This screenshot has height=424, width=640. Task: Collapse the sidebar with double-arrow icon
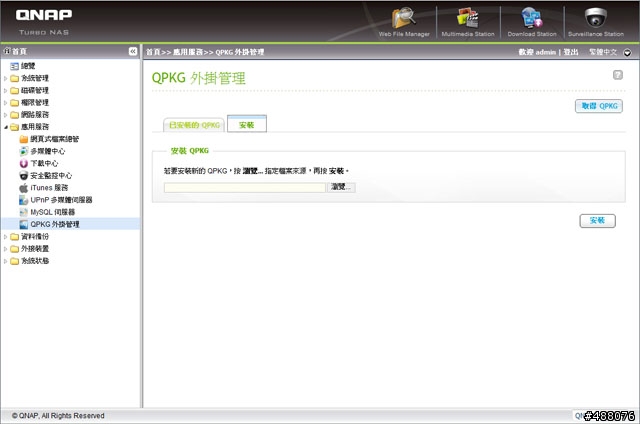pyautogui.click(x=133, y=51)
